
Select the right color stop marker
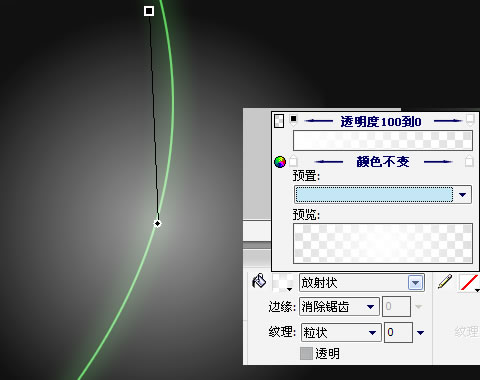469,161
